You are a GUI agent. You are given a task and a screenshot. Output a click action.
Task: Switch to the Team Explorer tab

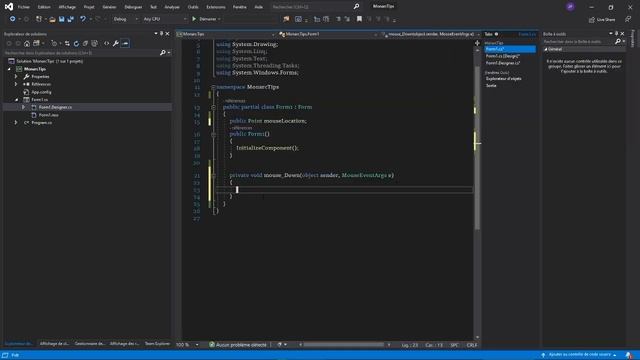(157, 344)
